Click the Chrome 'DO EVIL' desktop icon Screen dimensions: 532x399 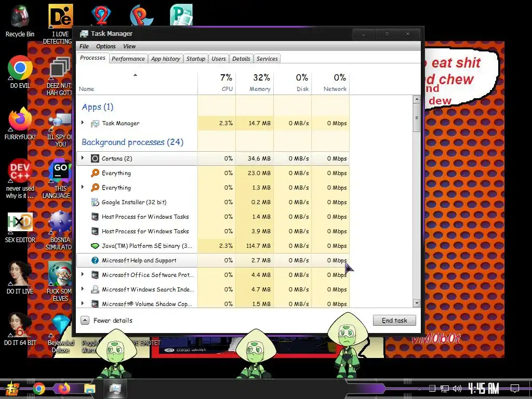coord(20,72)
